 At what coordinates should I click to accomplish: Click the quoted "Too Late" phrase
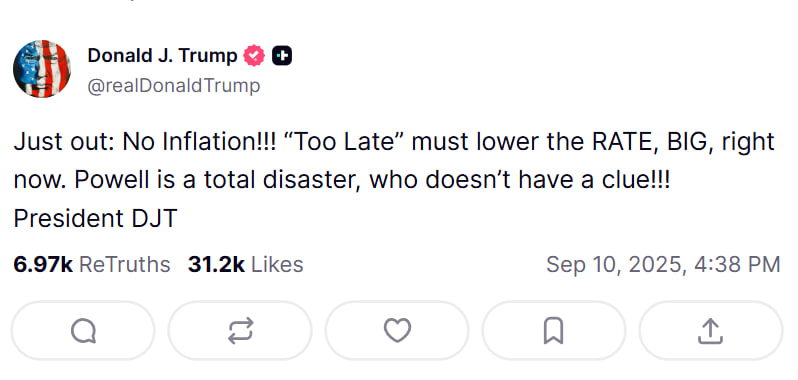(342, 142)
